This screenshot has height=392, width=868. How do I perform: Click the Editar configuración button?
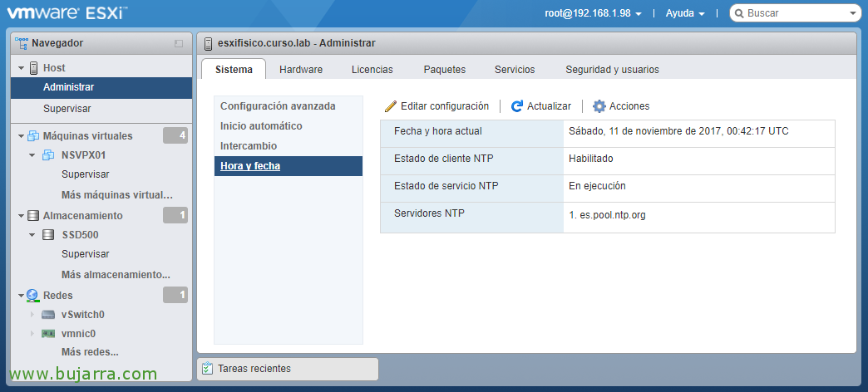click(x=436, y=106)
